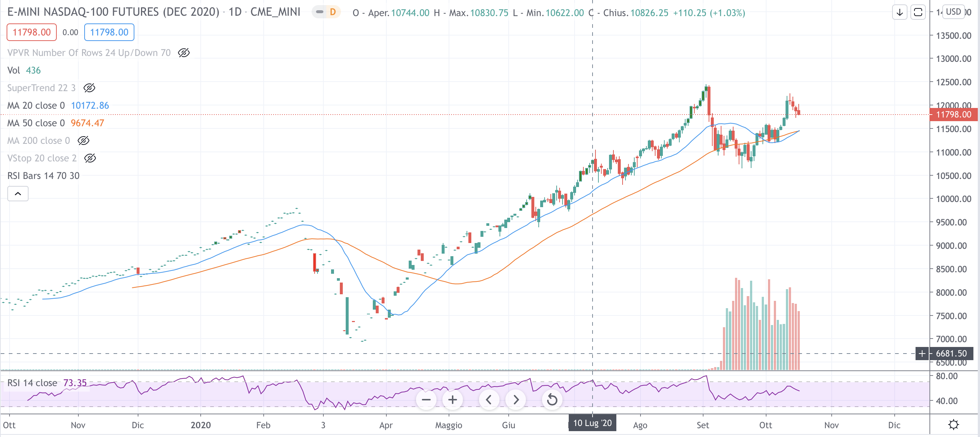Click the grey dash pill next to D badge
This screenshot has width=980, height=437.
point(320,12)
